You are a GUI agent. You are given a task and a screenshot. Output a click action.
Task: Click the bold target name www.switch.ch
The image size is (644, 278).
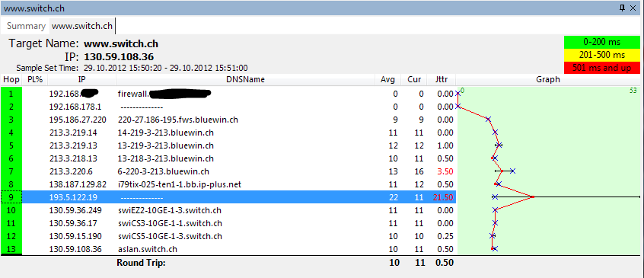coord(121,43)
